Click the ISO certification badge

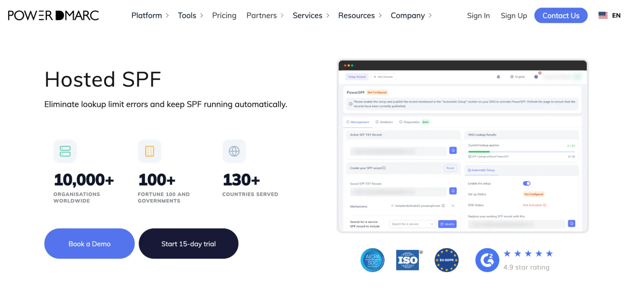click(x=408, y=260)
